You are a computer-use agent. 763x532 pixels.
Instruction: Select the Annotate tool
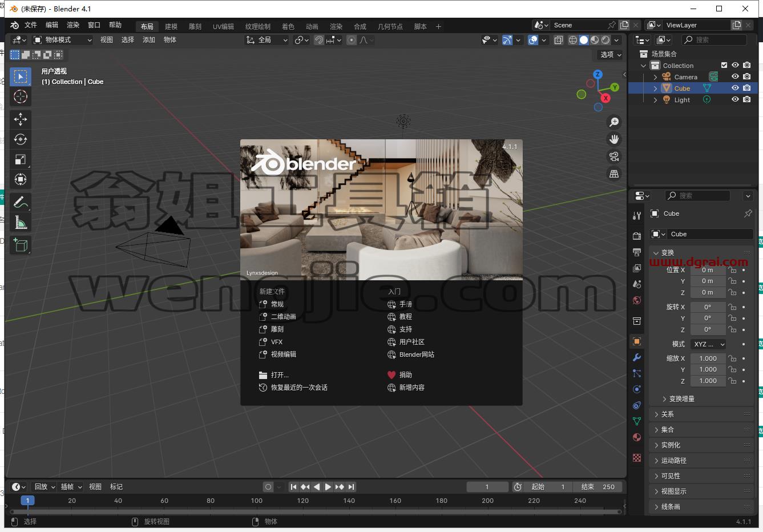(21, 202)
